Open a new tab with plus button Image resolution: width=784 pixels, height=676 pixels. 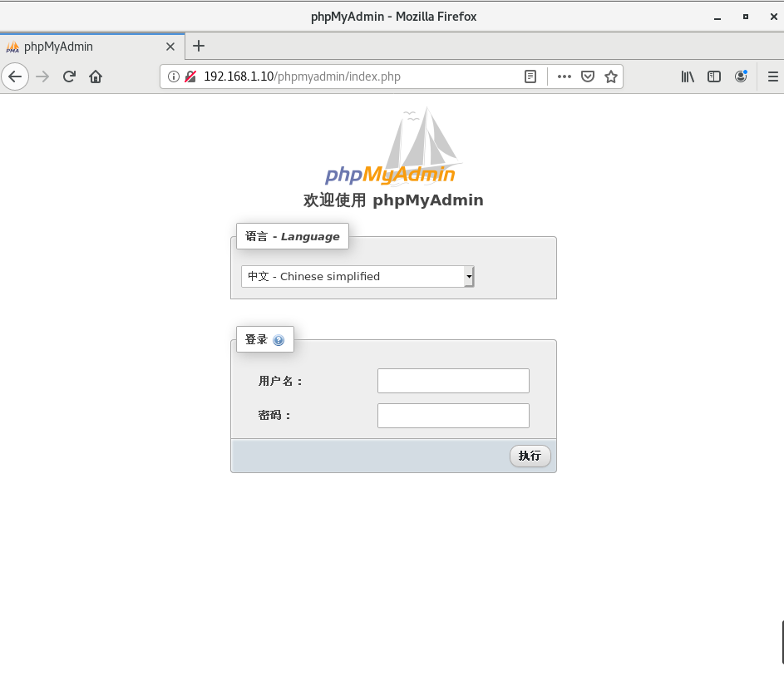pos(199,46)
